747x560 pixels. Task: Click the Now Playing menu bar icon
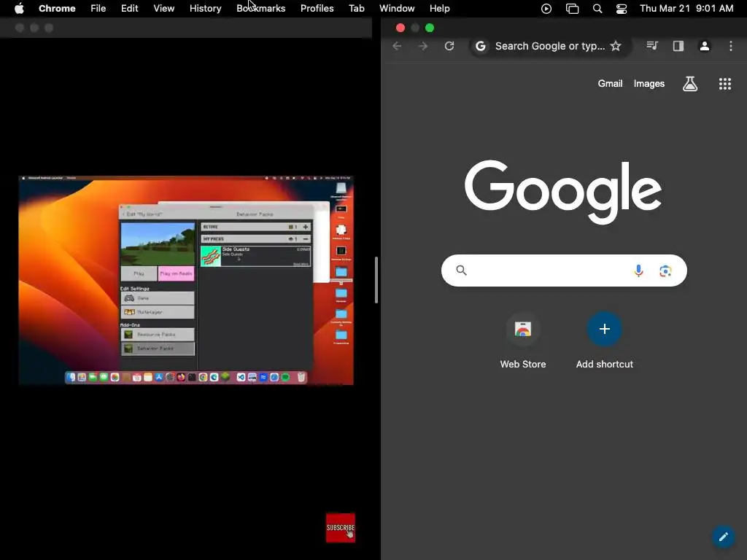[x=546, y=9]
